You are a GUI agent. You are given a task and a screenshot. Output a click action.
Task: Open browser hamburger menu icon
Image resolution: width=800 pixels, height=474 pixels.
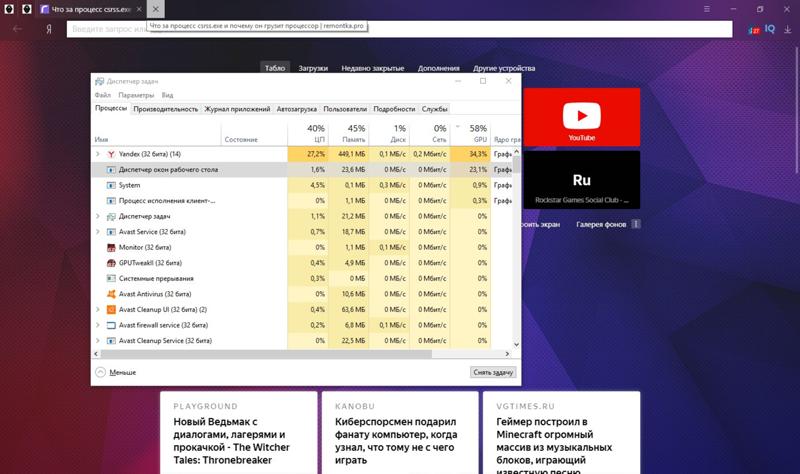[x=707, y=9]
